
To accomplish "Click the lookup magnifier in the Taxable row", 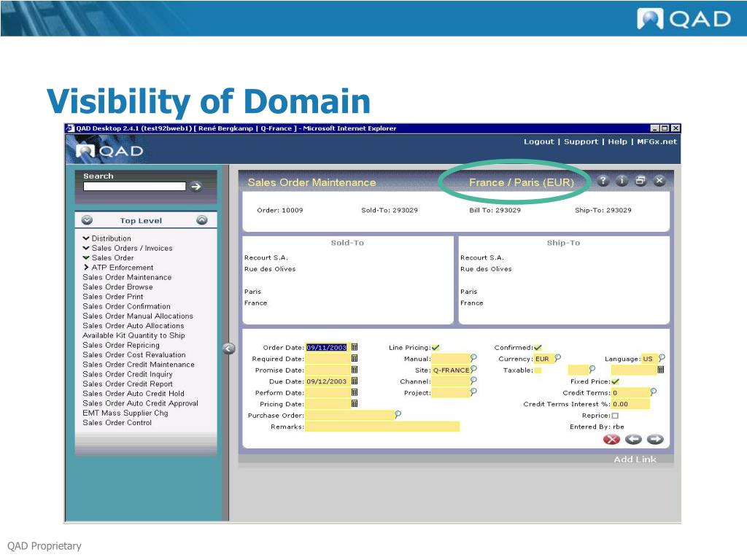I will tap(592, 369).
